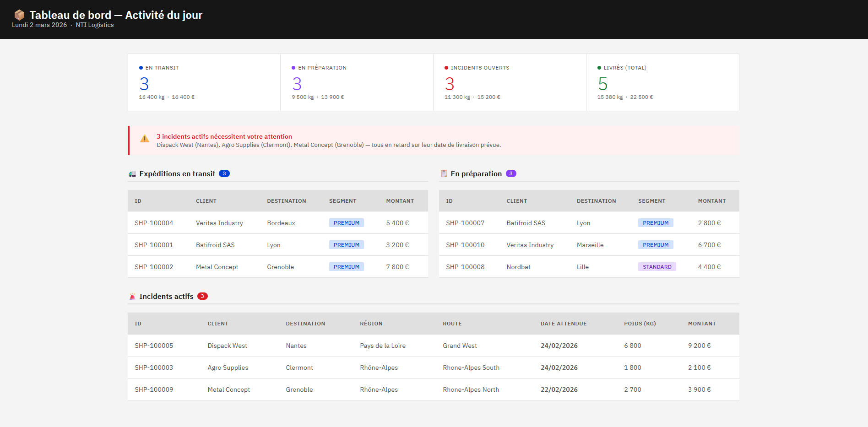Click the siren icon beside Incidents actifs
This screenshot has width=868, height=427.
coord(132,297)
